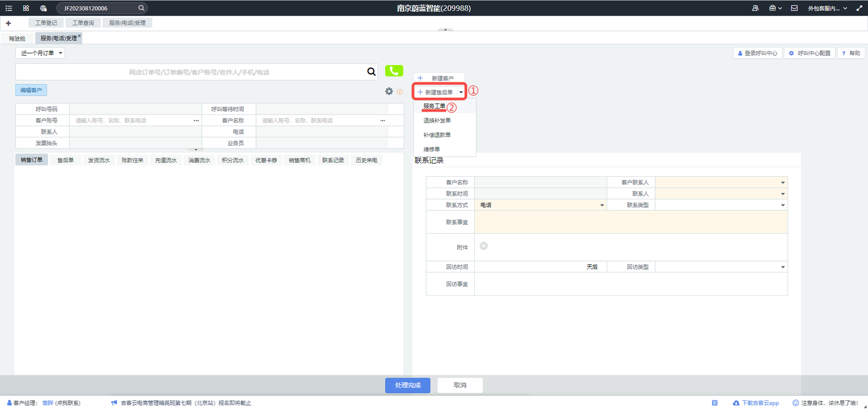Image resolution: width=868 pixels, height=409 pixels.
Task: Click the 取消 button
Action: (460, 385)
